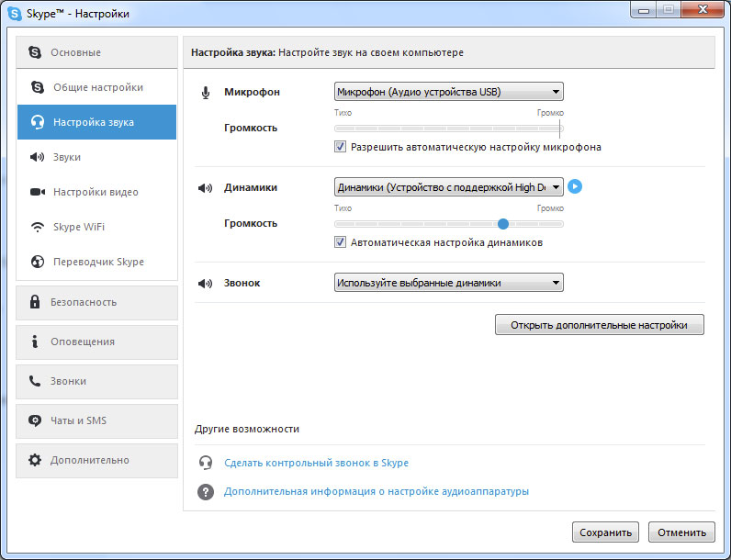
Task: Click the phone icon beside Звонки
Action: [x=35, y=381]
